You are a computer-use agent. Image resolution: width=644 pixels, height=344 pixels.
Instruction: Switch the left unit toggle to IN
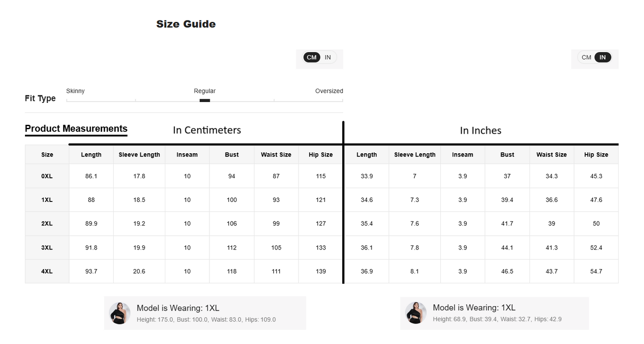pyautogui.click(x=328, y=57)
